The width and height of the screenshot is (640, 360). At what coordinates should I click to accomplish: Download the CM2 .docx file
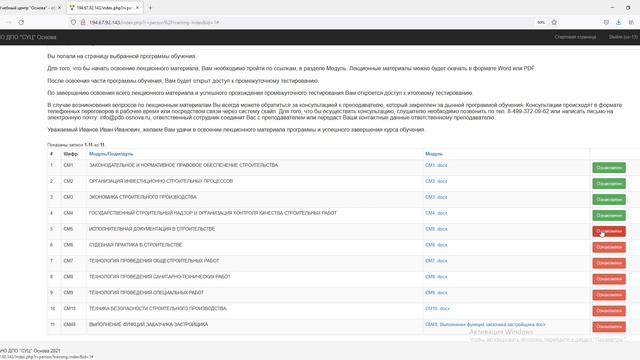pyautogui.click(x=436, y=181)
